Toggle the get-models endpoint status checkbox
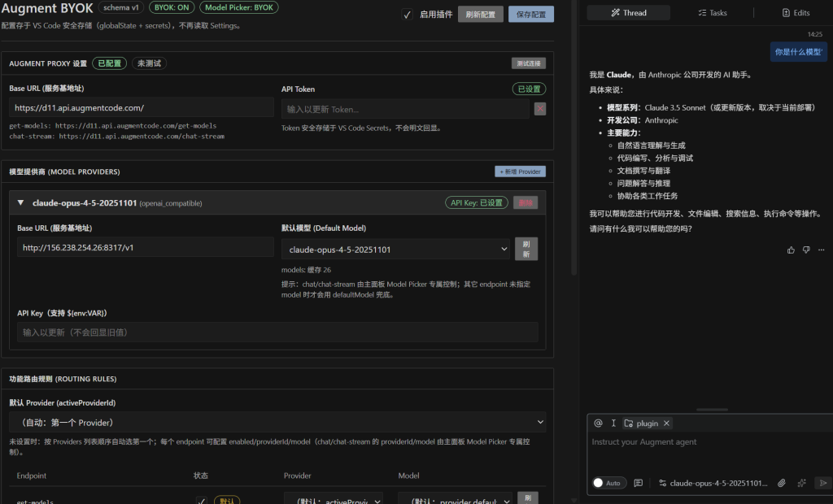833x504 pixels. pos(202,501)
